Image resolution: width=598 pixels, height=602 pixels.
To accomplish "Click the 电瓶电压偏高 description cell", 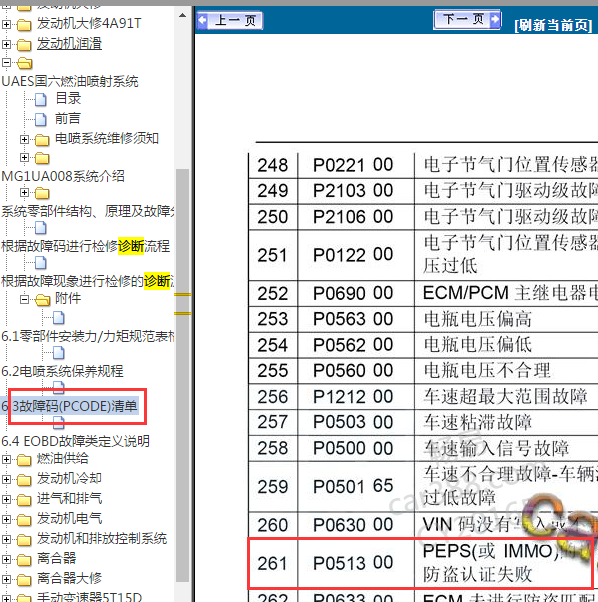I will (x=506, y=319).
